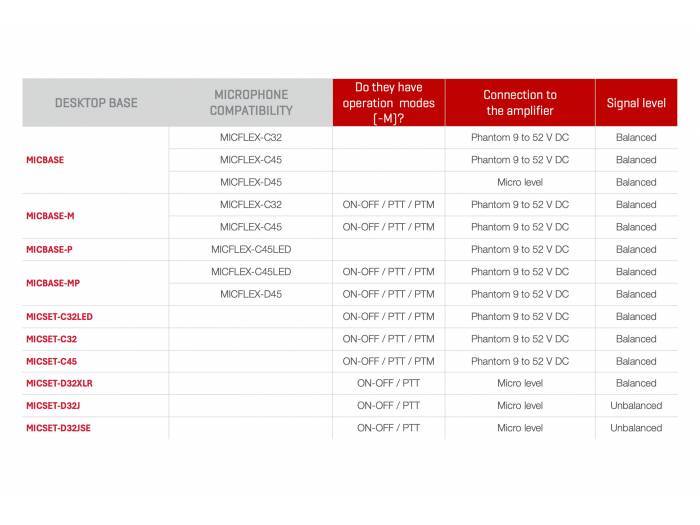Click the MICSET-D32JSE label
Screen dimensions: 700x525
tap(58, 428)
